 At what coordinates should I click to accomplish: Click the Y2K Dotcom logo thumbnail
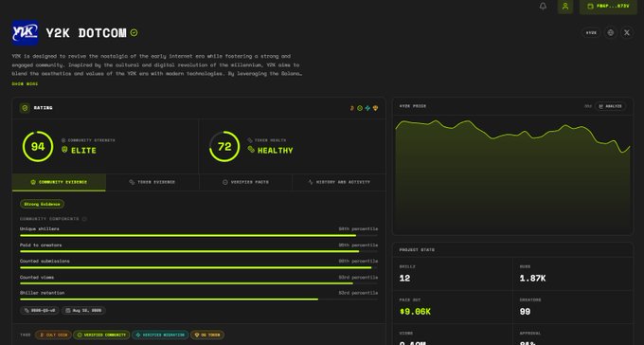25,32
